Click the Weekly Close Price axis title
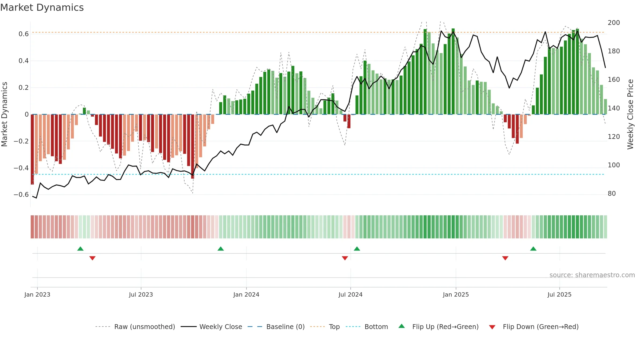Screen dimensions: 644x362 coord(630,114)
